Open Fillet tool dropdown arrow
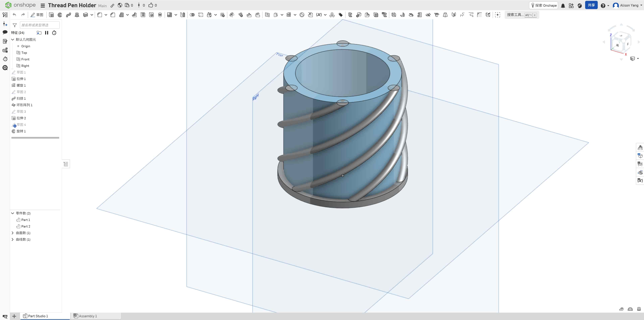Screen dimensions: 644x320 [106, 15]
